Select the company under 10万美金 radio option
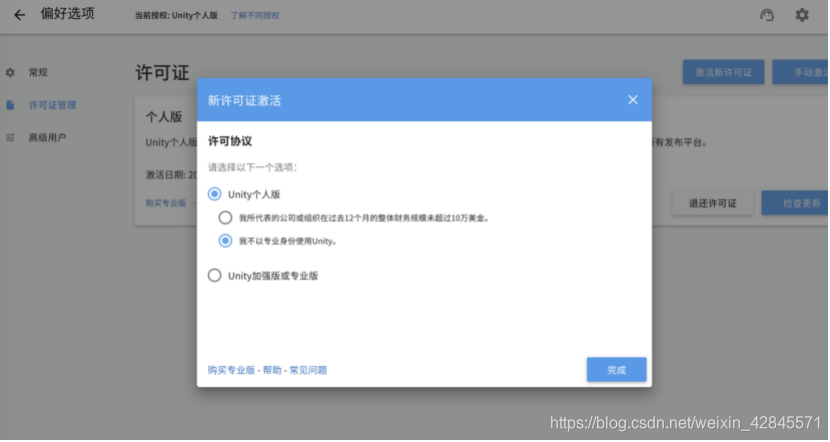Image resolution: width=830 pixels, height=442 pixels. tap(225, 218)
